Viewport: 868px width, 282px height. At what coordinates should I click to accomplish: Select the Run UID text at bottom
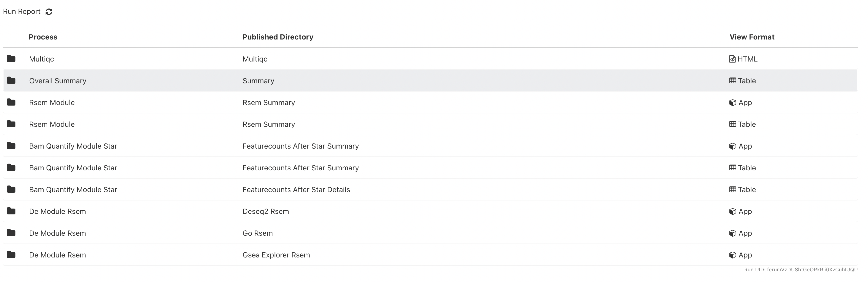coord(801,270)
